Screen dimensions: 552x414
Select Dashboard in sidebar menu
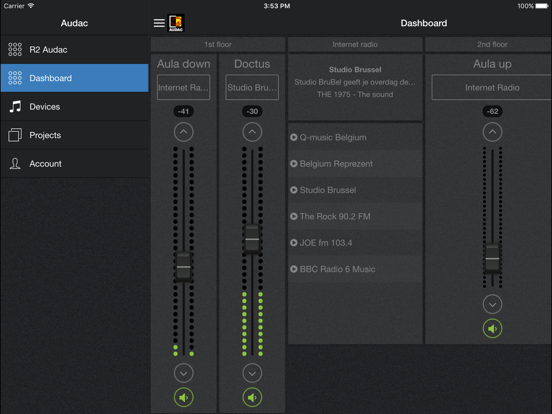pos(75,78)
